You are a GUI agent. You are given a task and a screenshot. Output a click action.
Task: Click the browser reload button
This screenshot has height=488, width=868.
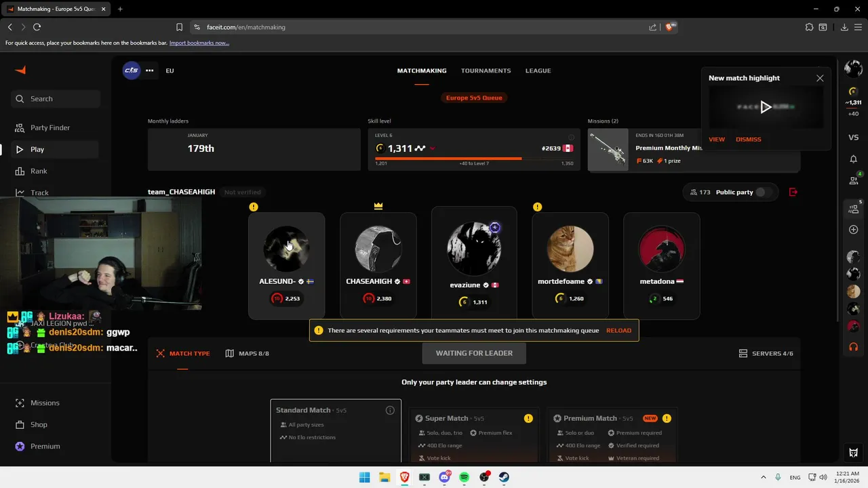37,27
